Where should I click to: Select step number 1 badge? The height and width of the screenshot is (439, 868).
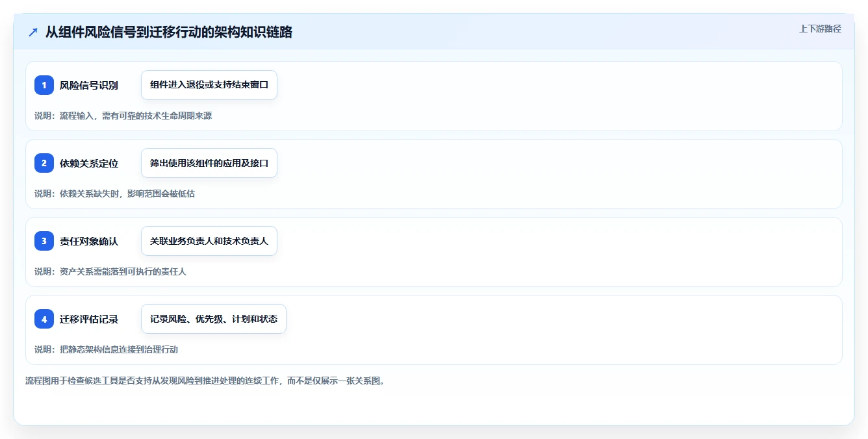click(x=44, y=85)
